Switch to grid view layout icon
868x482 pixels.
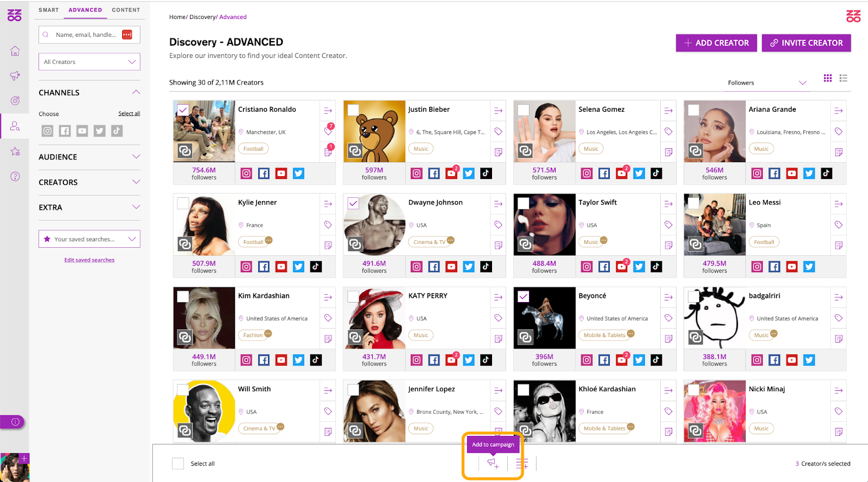(827, 78)
